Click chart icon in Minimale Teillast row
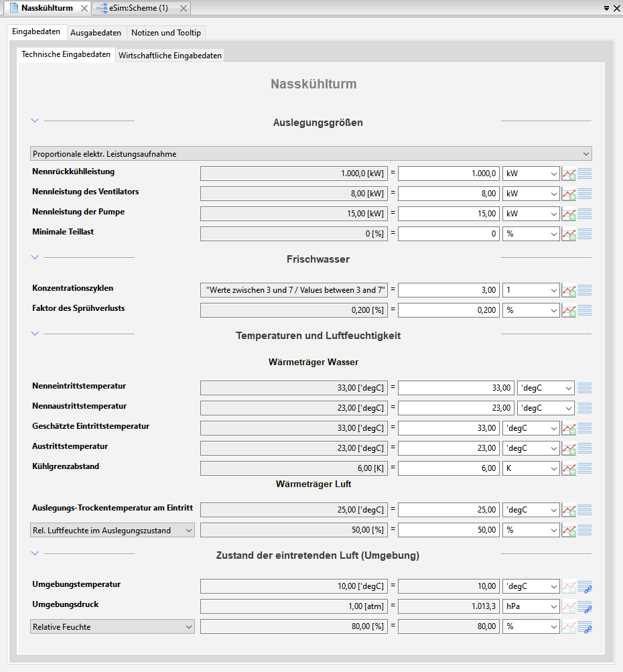The image size is (623, 672). pos(569,234)
